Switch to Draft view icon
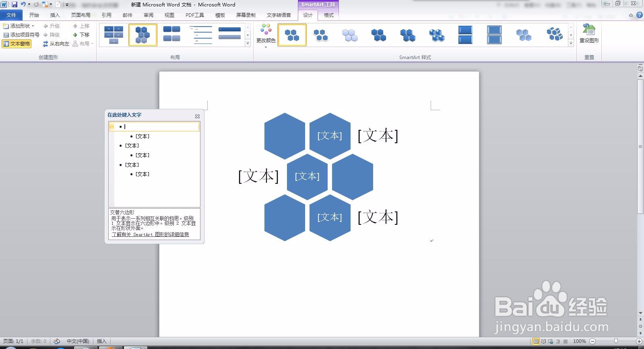644x349 pixels. click(x=566, y=341)
